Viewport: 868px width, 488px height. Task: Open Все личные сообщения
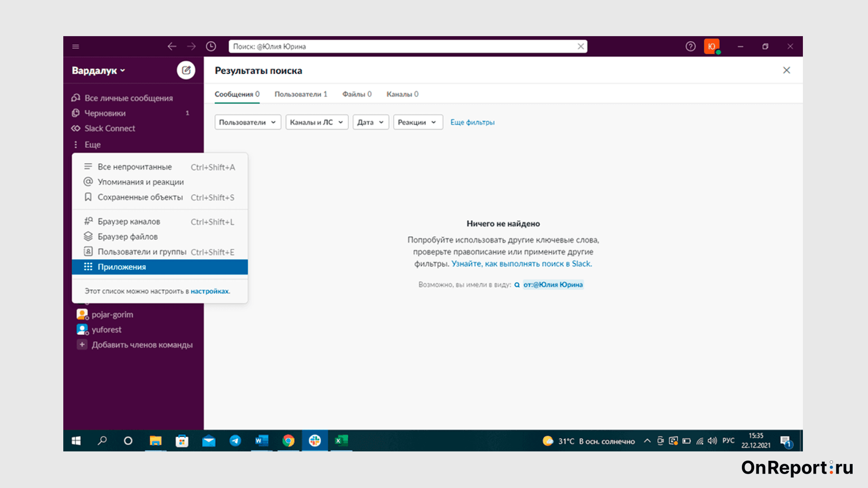128,98
